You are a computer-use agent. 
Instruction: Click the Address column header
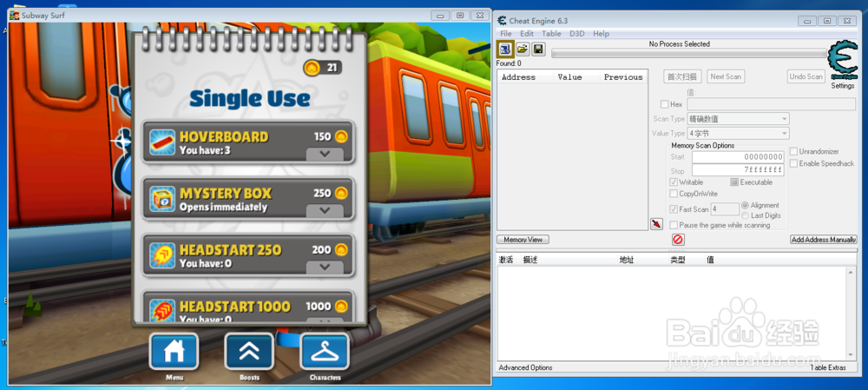click(525, 77)
